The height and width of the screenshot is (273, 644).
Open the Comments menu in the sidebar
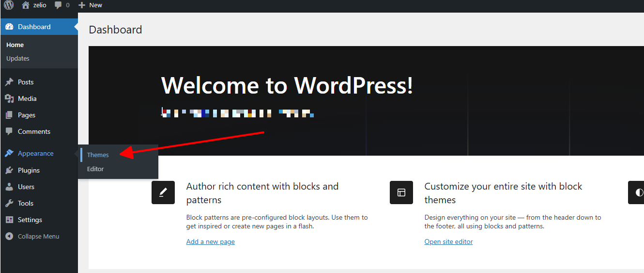pos(39,131)
